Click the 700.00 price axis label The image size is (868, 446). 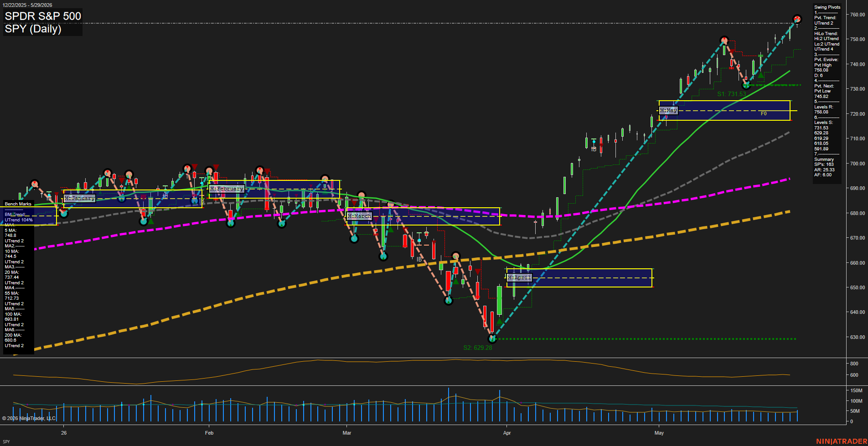coord(858,164)
